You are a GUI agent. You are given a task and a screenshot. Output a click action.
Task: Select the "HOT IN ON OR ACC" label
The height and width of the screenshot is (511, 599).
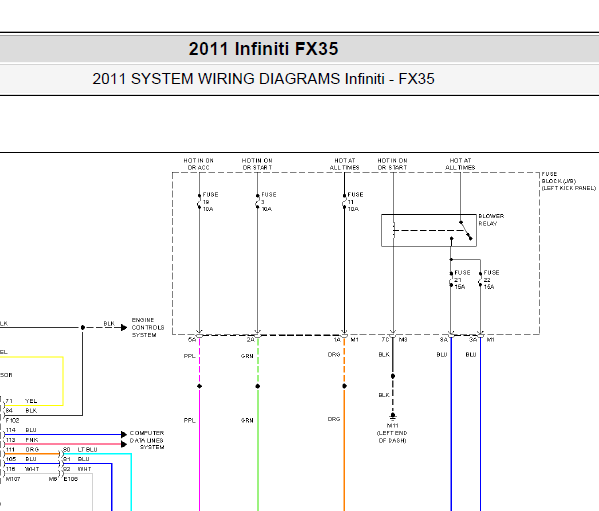click(198, 164)
